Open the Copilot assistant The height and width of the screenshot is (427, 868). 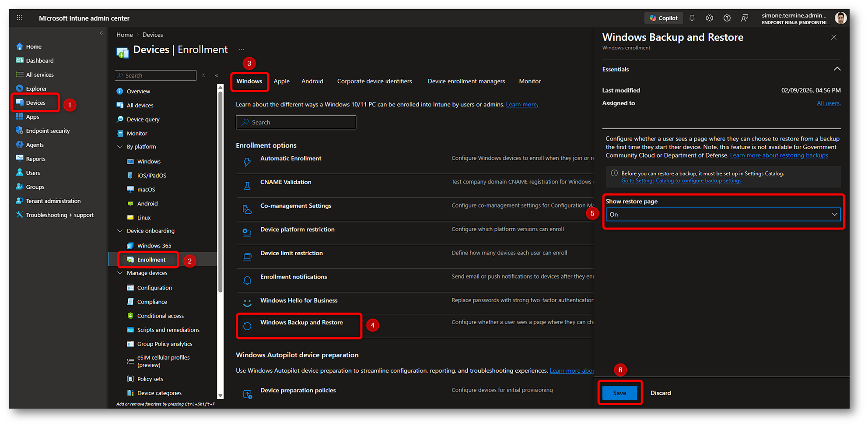click(x=664, y=18)
